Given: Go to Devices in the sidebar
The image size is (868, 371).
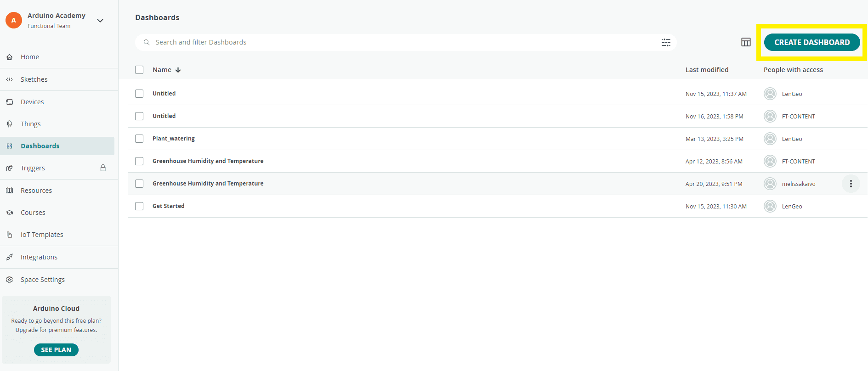Looking at the screenshot, I should pos(32,102).
